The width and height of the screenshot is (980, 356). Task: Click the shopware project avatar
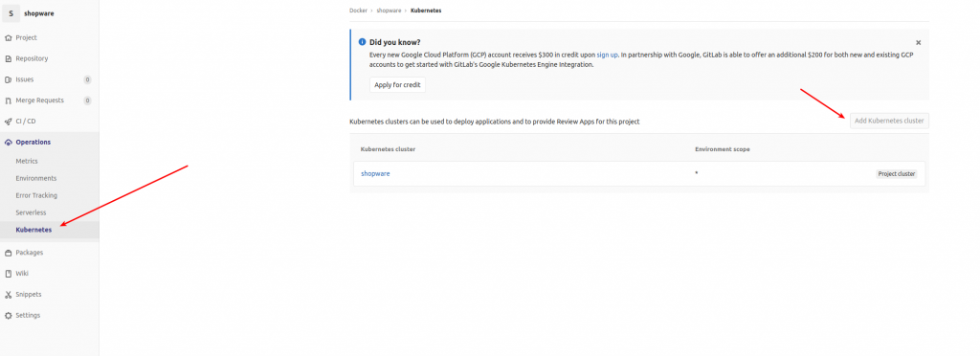pyautogui.click(x=11, y=13)
